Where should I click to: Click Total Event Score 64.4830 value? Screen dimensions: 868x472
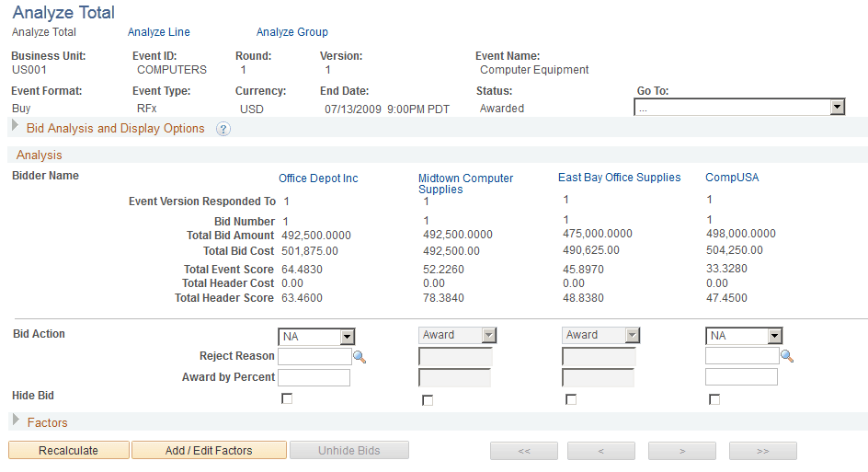coord(302,270)
